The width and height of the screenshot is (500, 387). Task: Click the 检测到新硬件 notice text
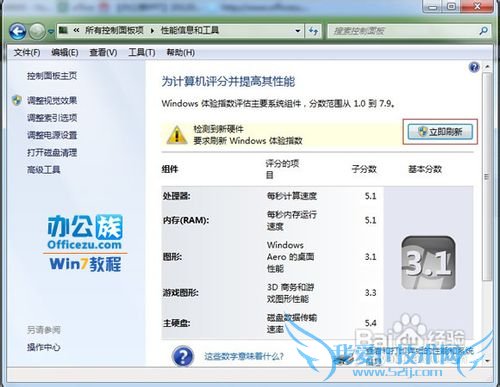click(218, 129)
